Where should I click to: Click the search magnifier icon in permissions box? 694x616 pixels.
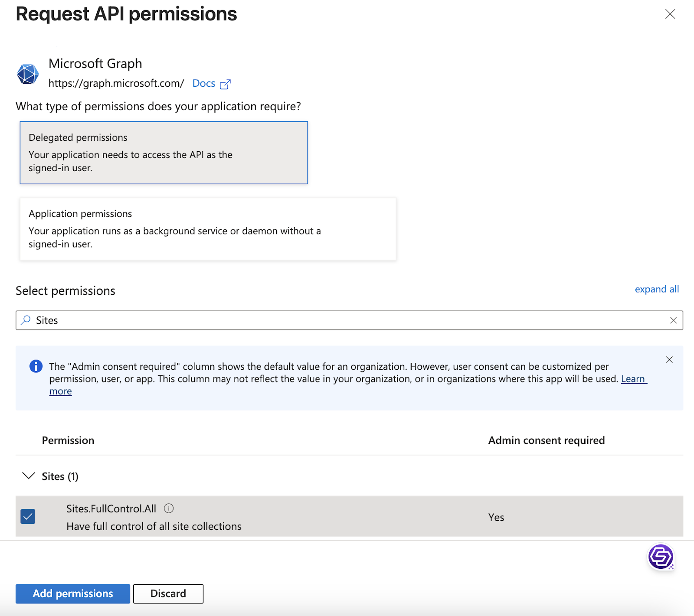pos(26,320)
